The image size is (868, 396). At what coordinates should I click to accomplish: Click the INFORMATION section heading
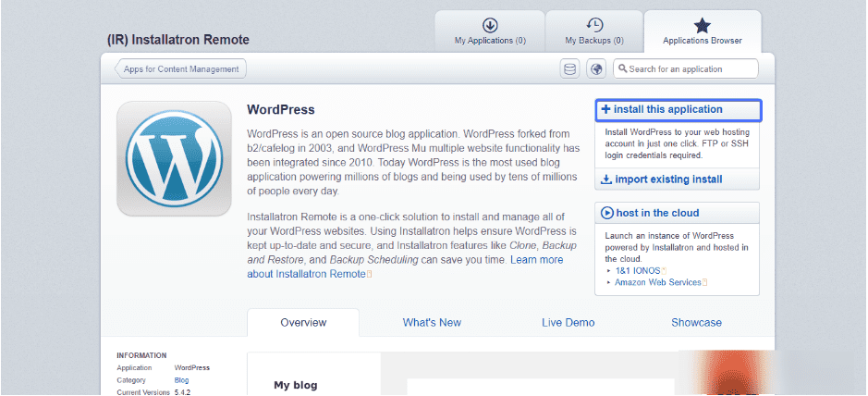(141, 355)
